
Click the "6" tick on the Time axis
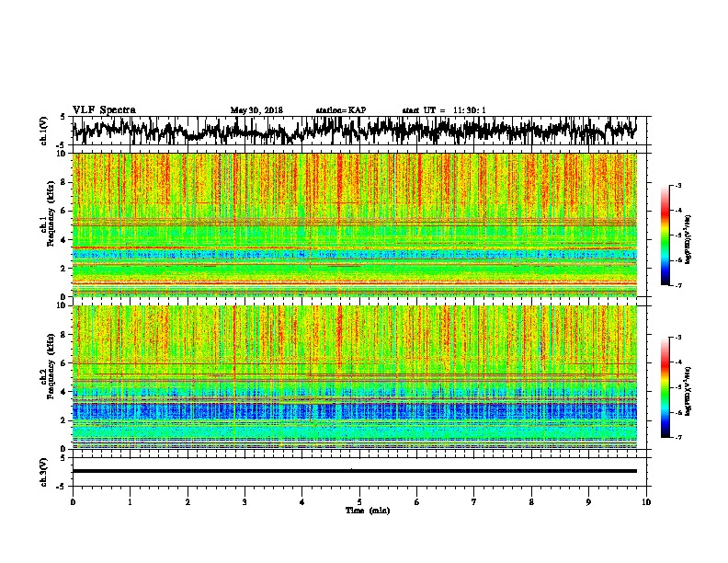pos(417,502)
